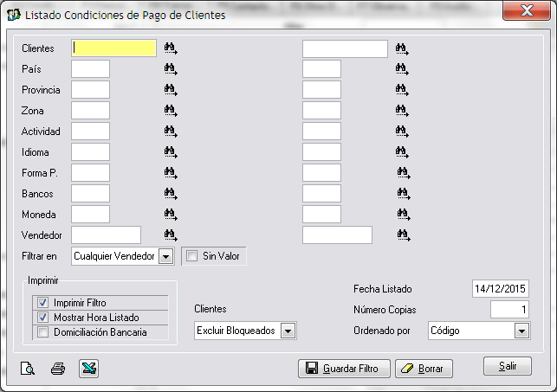Image resolution: width=557 pixels, height=392 pixels.
Task: Open lookup beside right Moneda field
Action: 402,214
